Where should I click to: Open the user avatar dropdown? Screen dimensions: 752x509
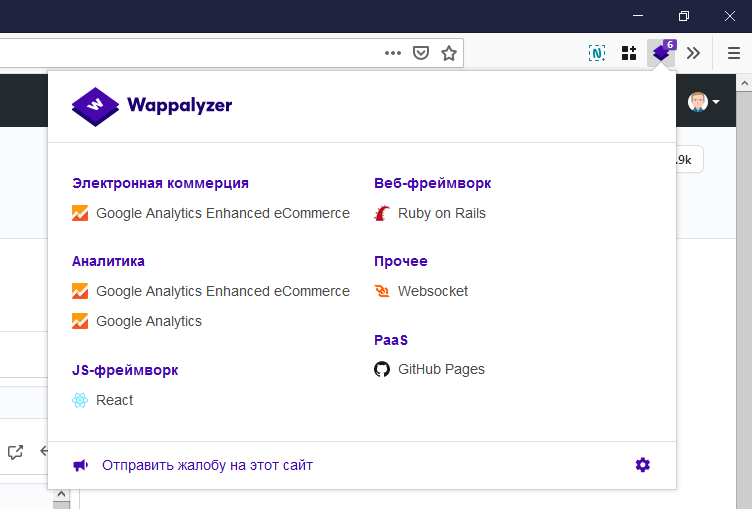click(x=704, y=102)
